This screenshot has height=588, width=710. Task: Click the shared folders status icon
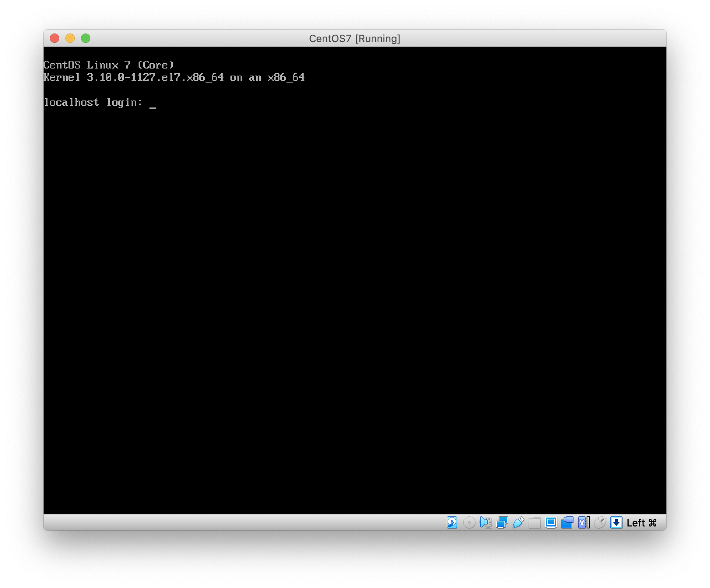(535, 523)
